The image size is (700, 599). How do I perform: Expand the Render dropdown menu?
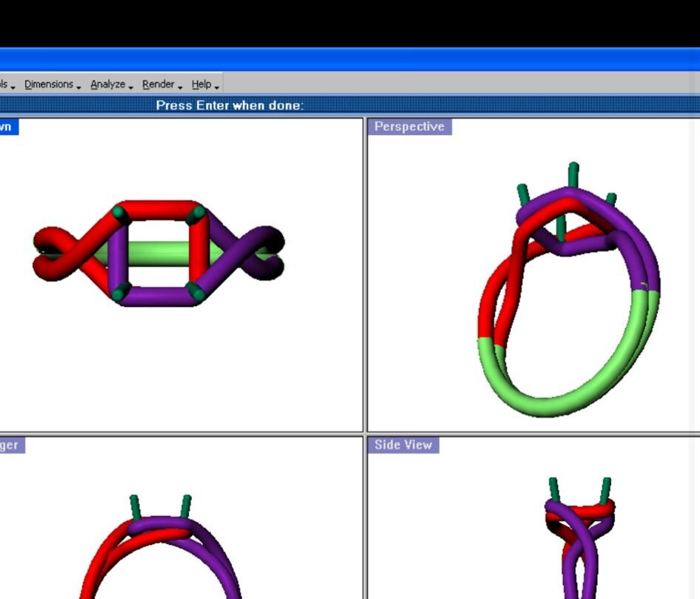pyautogui.click(x=160, y=85)
